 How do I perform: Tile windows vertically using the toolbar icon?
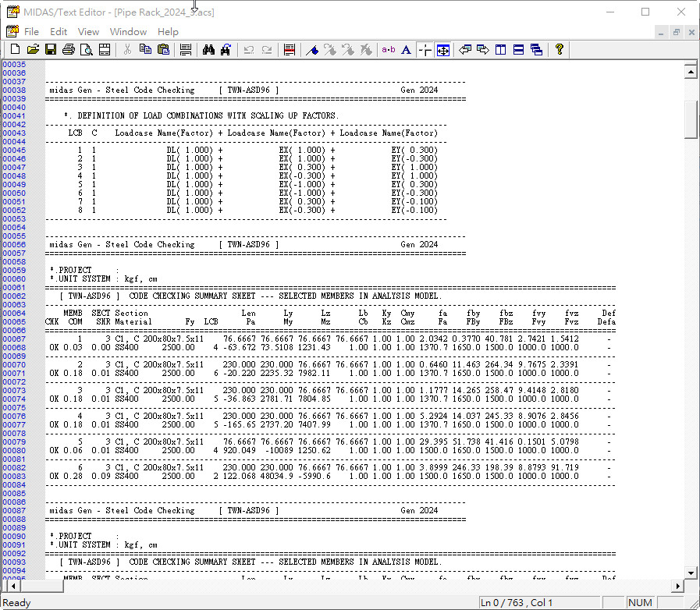tap(500, 49)
